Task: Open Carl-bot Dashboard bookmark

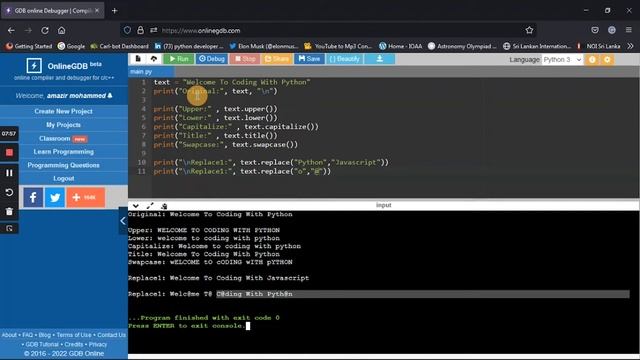Action: pos(119,46)
